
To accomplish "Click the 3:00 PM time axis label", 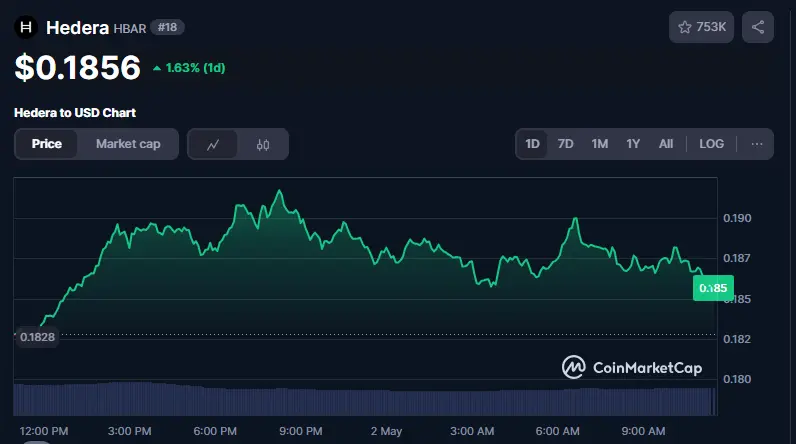I will coord(129,431).
